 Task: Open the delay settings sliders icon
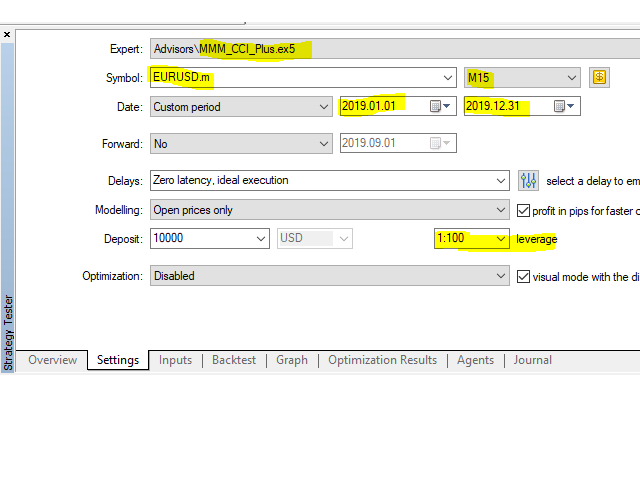coord(528,180)
